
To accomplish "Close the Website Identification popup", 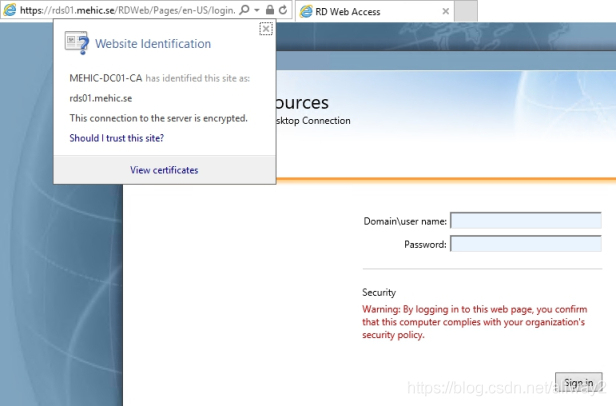I will 265,29.
